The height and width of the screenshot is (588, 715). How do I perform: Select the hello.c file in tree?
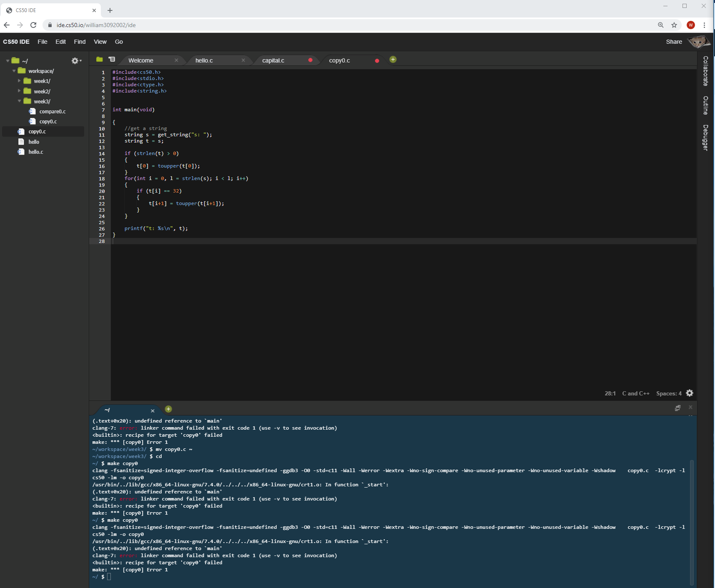pos(36,152)
